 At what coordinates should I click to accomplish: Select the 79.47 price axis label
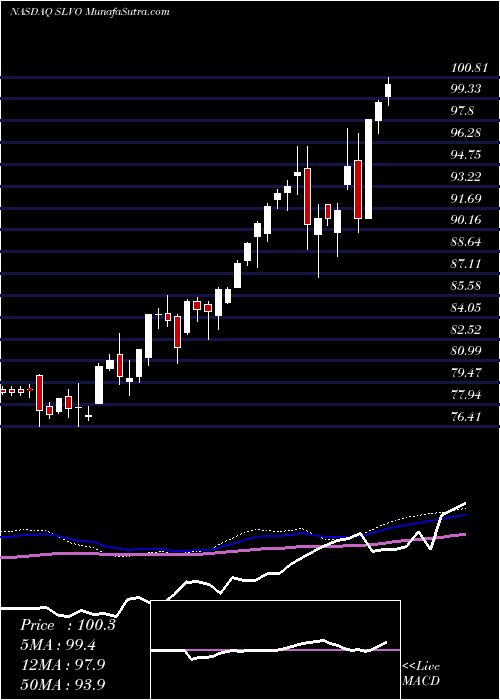coord(466,373)
